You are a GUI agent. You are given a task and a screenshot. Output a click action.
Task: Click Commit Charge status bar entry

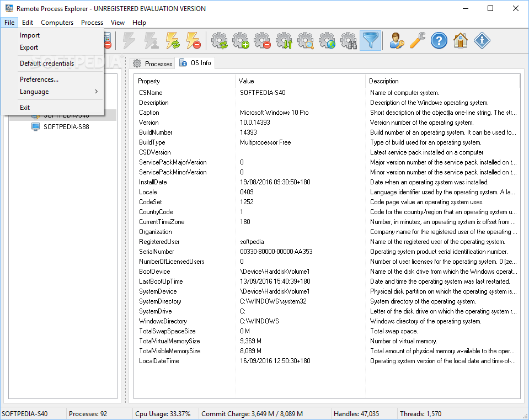click(252, 413)
